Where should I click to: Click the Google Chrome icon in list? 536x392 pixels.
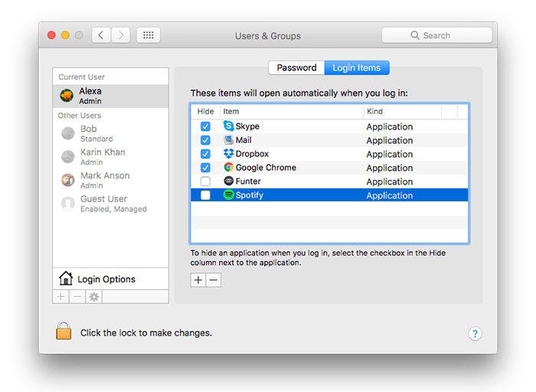[228, 168]
